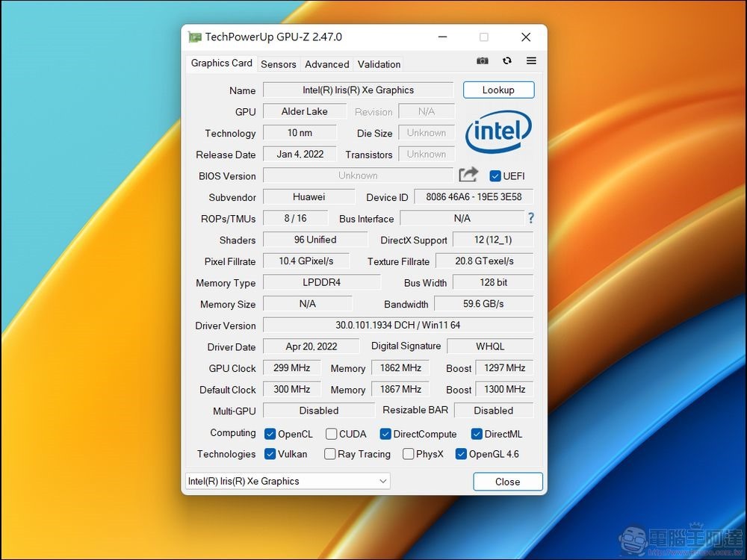
Task: Click the GPU-Z logo in the title bar
Action: 194,37
